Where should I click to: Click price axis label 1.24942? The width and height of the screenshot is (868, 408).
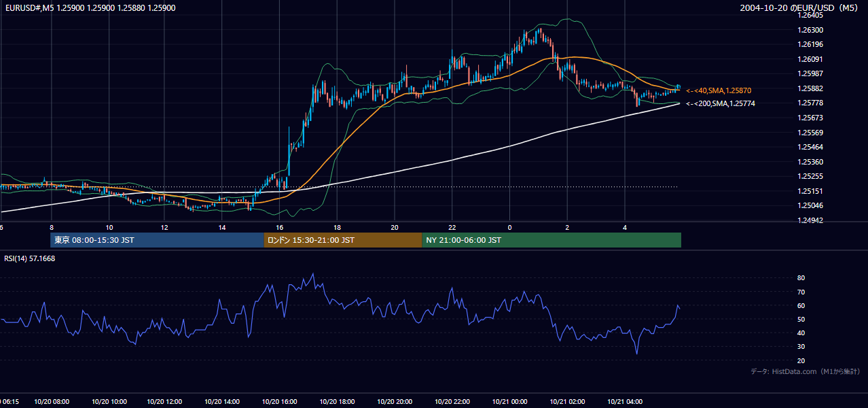[810, 220]
